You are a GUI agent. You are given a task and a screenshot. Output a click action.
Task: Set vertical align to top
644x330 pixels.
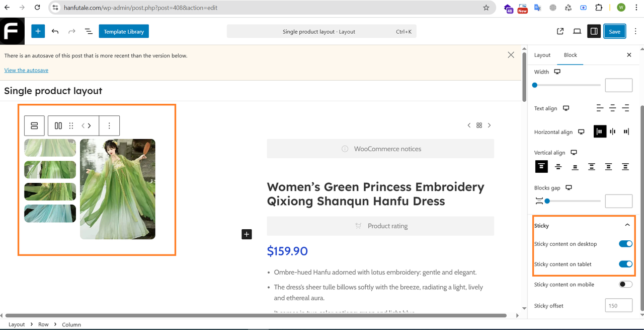click(x=541, y=166)
